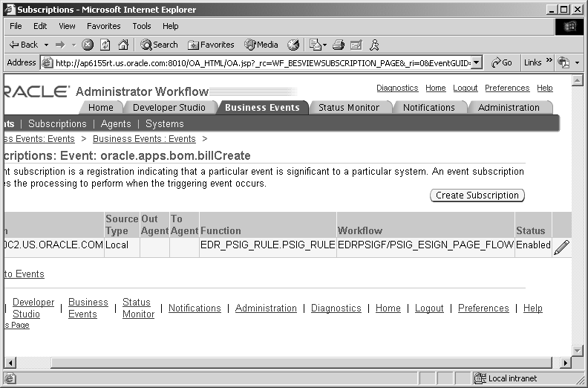Open the Favorites toolbar button
Viewport: 588px width, 388px height.
click(211, 45)
